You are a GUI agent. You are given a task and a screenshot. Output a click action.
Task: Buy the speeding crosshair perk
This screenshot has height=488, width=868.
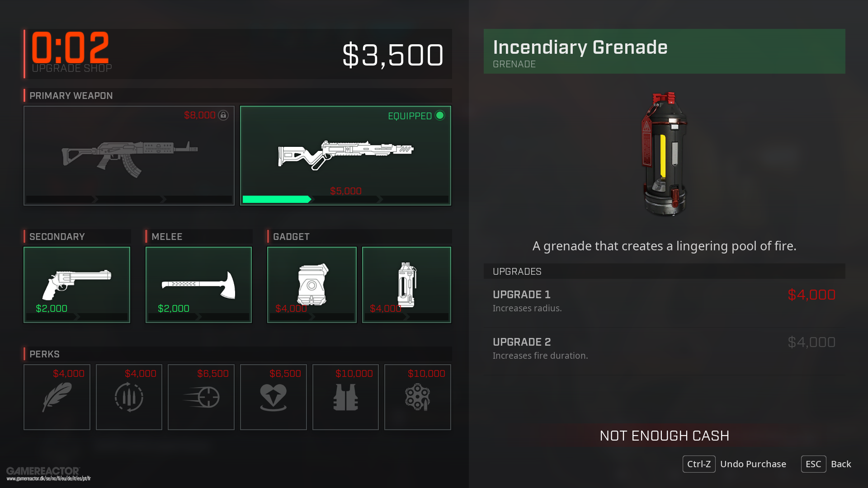pos(201,397)
